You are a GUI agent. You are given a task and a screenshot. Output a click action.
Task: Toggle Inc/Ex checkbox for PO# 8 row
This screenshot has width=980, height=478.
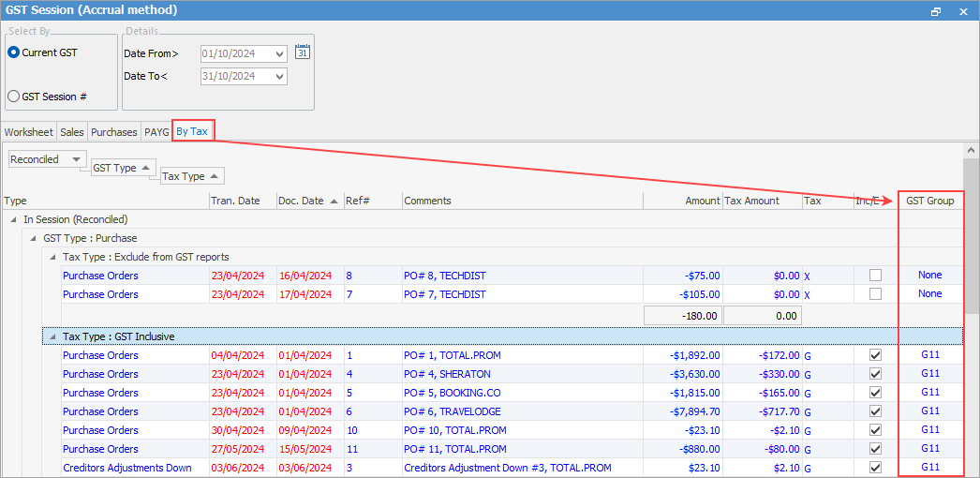coord(875,276)
